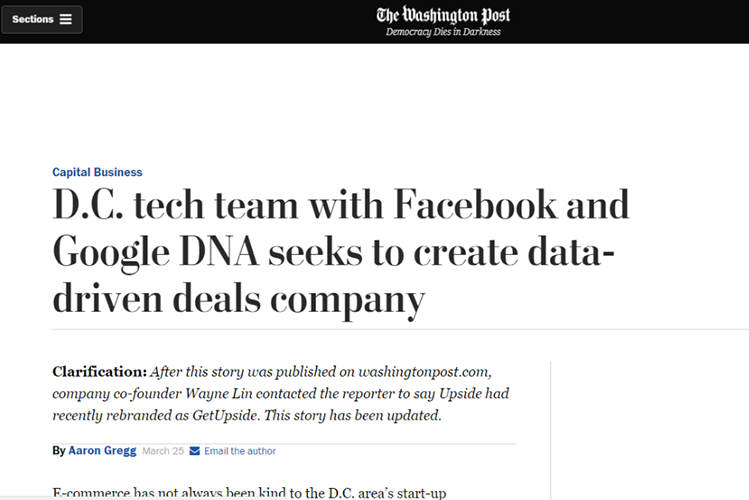Go to The Washington Post homepage logo
Image resolution: width=749 pixels, height=500 pixels.
point(443,14)
